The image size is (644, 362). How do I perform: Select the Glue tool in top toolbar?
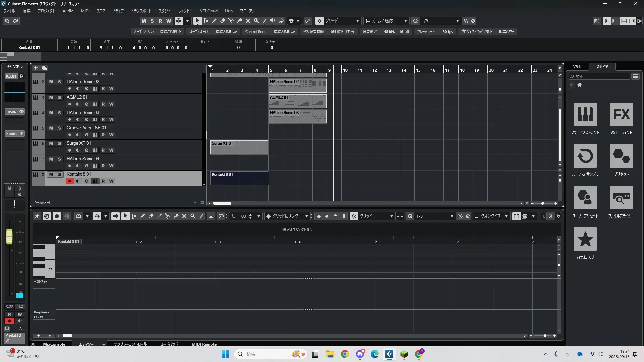(x=239, y=21)
